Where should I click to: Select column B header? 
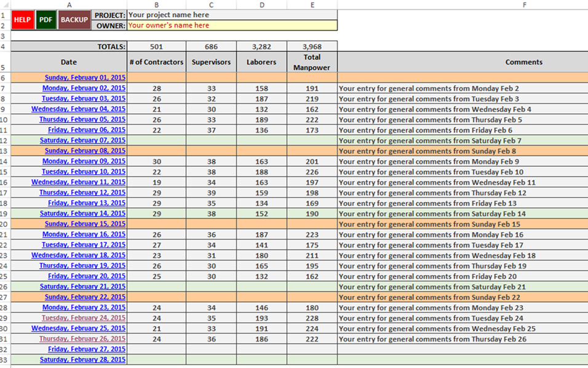pyautogui.click(x=156, y=5)
